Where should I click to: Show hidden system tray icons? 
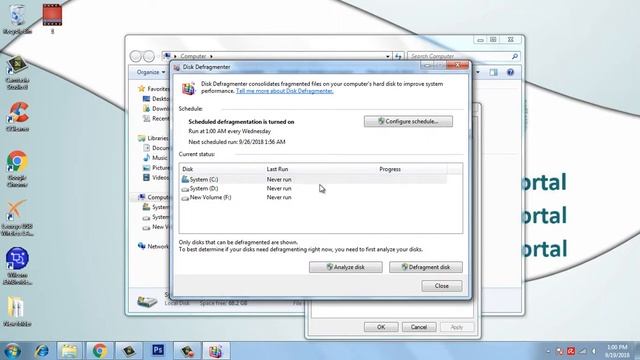[548, 351]
